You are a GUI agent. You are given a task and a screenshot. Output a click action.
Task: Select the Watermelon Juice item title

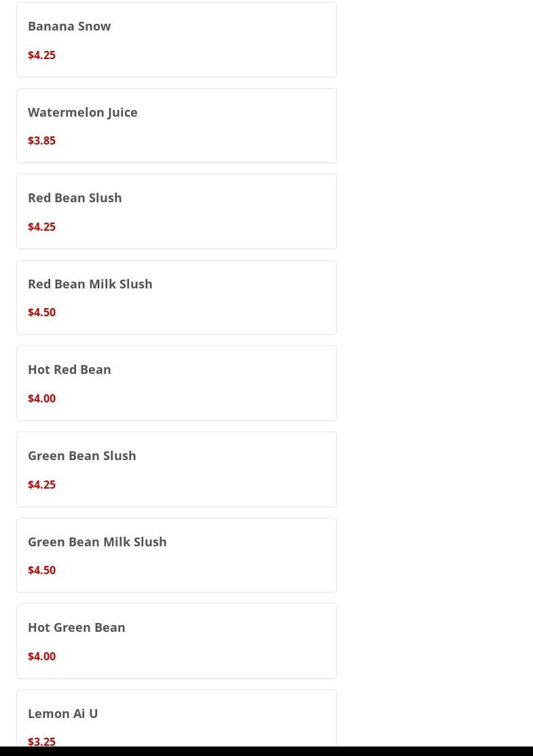tap(83, 112)
